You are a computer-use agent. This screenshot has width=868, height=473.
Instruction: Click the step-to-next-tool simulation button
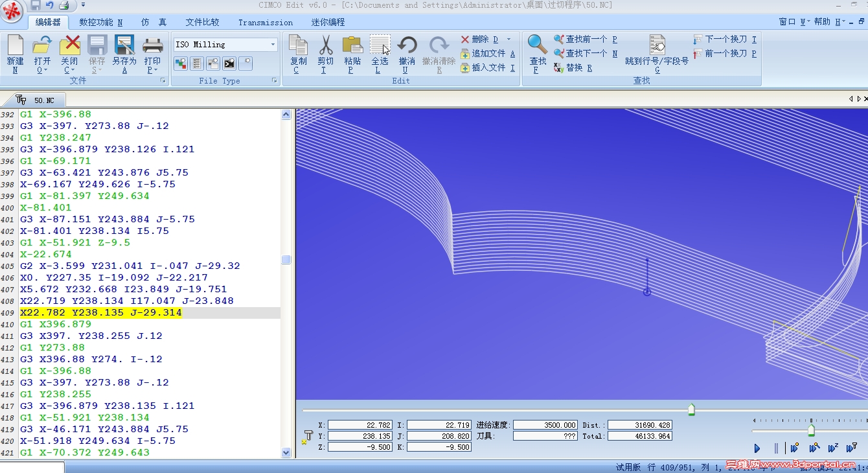(x=852, y=448)
